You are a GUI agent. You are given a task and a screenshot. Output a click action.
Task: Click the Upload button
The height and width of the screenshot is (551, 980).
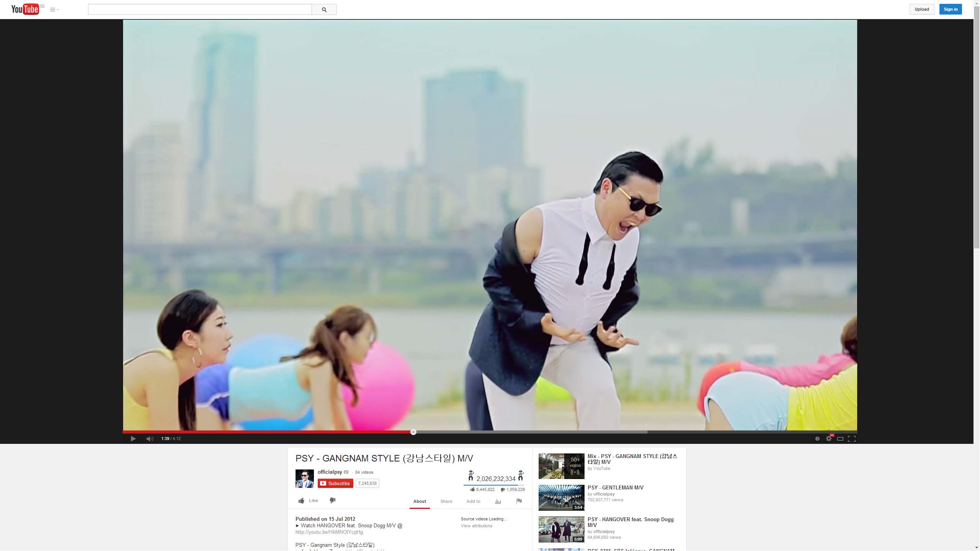[x=922, y=9]
